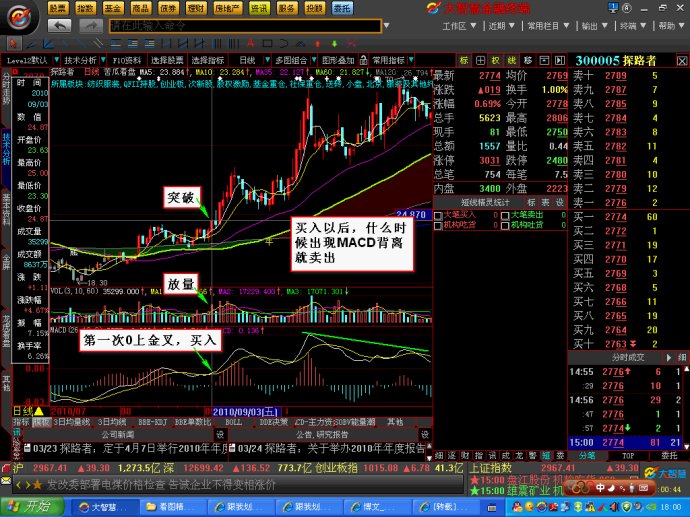Select the green down-arrow marker tool
This screenshot has height=517, width=690.
[334, 44]
